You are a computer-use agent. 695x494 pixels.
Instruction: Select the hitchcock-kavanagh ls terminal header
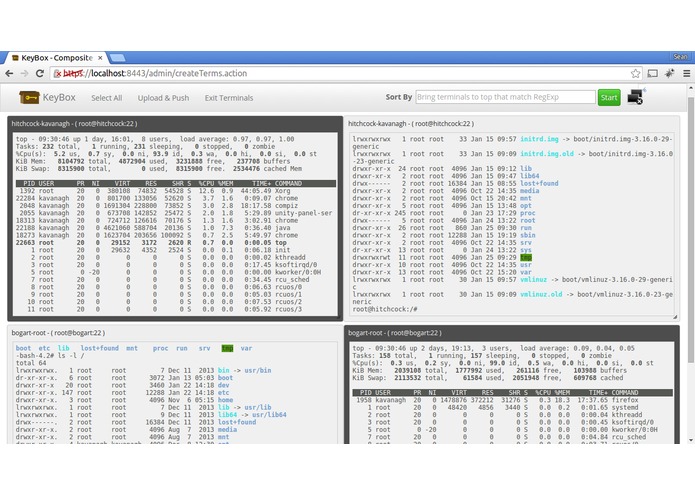pyautogui.click(x=512, y=124)
